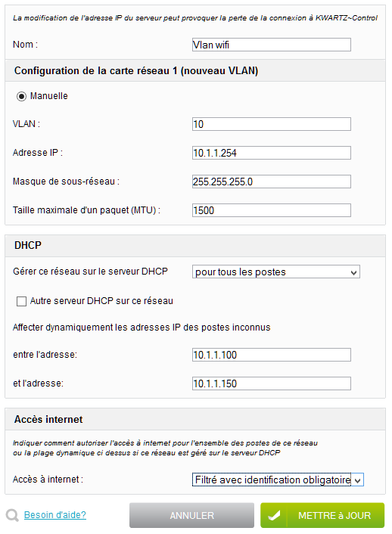This screenshot has height=534, width=392.
Task: Click the magnifier help icon
Action: (x=12, y=515)
